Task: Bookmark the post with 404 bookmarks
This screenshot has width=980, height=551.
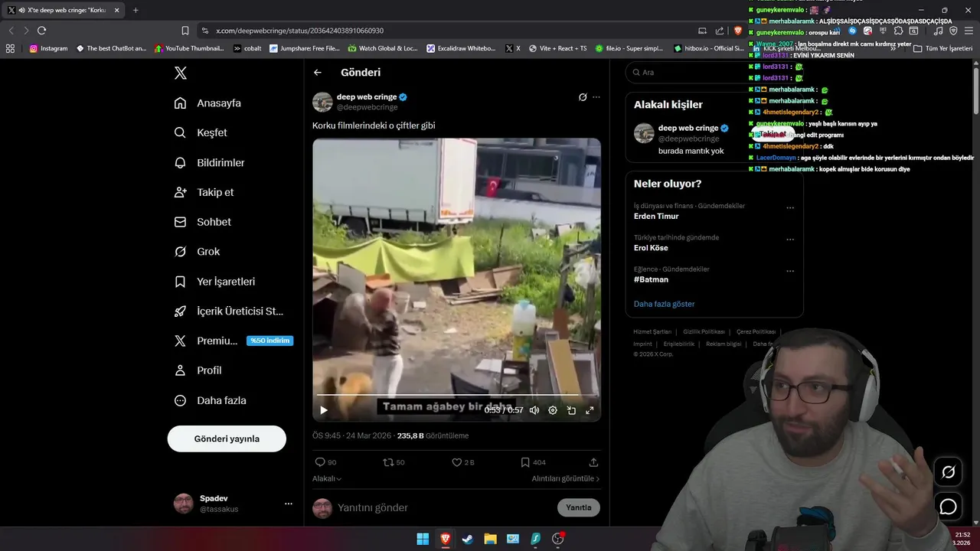Action: pyautogui.click(x=533, y=462)
